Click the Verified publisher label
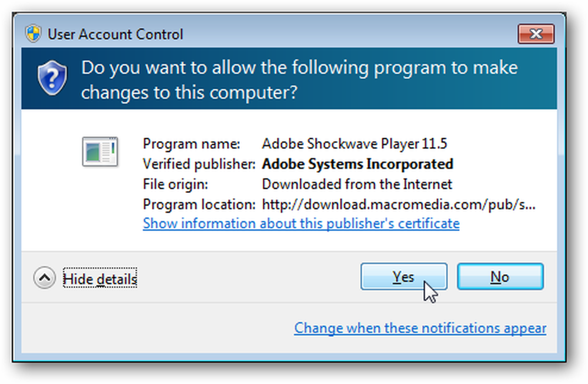Viewport: 588px width, 384px height. pyautogui.click(x=199, y=164)
